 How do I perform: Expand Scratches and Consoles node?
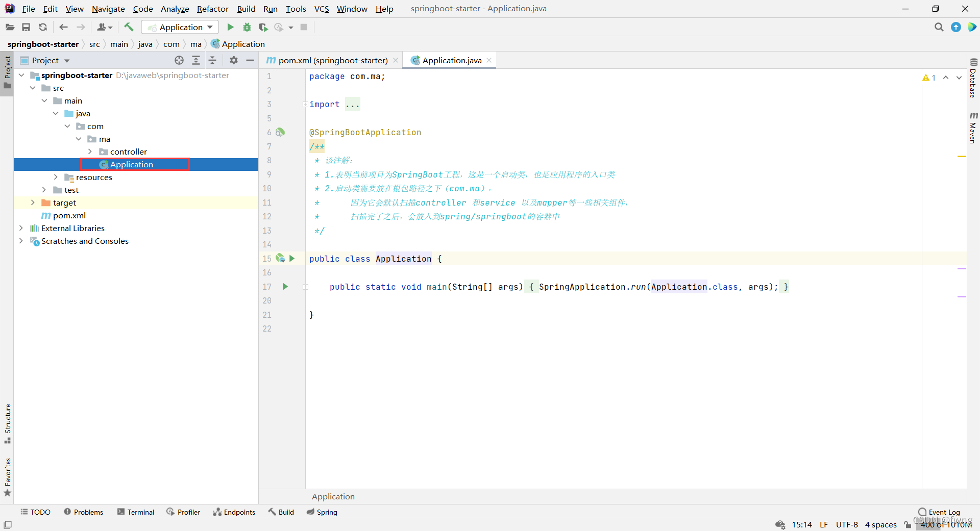pyautogui.click(x=21, y=241)
